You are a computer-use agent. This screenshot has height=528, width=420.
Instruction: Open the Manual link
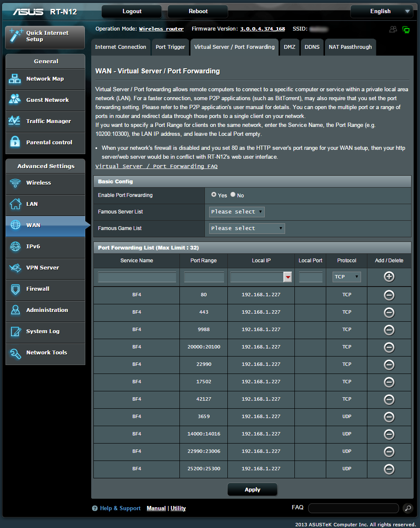pyautogui.click(x=156, y=508)
